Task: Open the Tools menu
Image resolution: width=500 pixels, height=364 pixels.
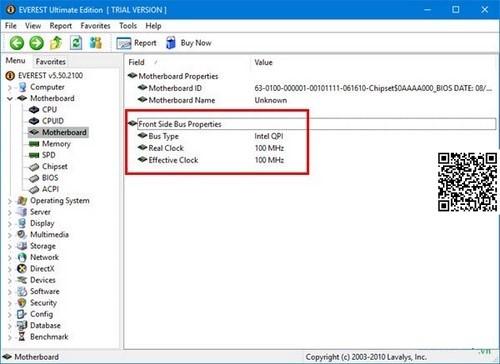Action: pyautogui.click(x=128, y=26)
